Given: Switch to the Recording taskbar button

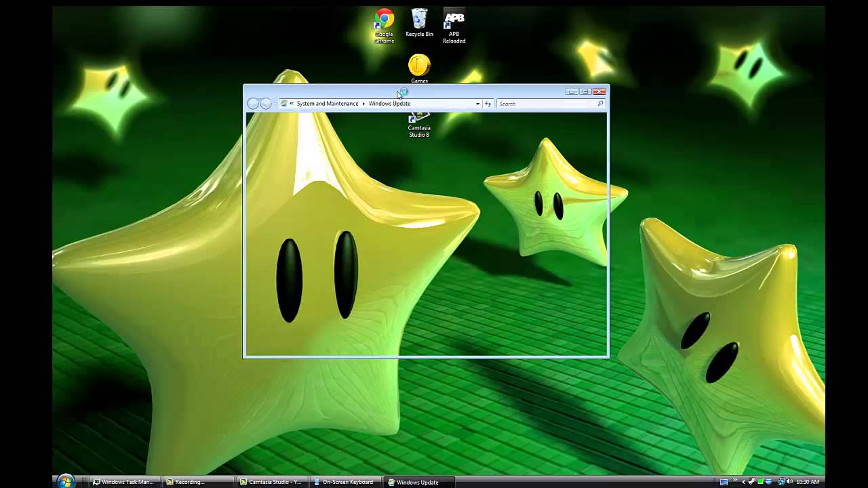Looking at the screenshot, I should tap(197, 482).
